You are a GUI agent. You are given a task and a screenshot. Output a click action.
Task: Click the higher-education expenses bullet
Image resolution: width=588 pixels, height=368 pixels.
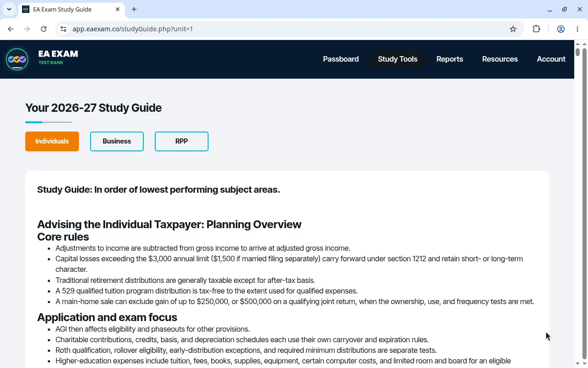pos(283,361)
